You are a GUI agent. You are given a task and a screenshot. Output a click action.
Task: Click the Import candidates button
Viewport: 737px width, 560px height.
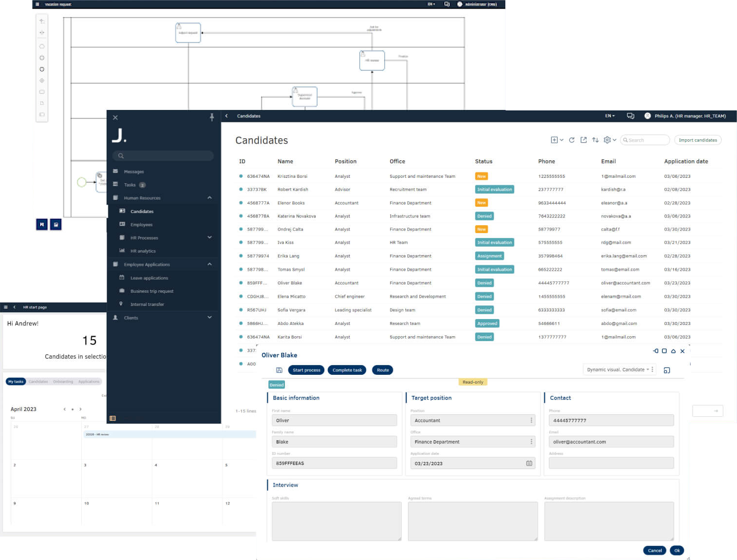tap(697, 140)
